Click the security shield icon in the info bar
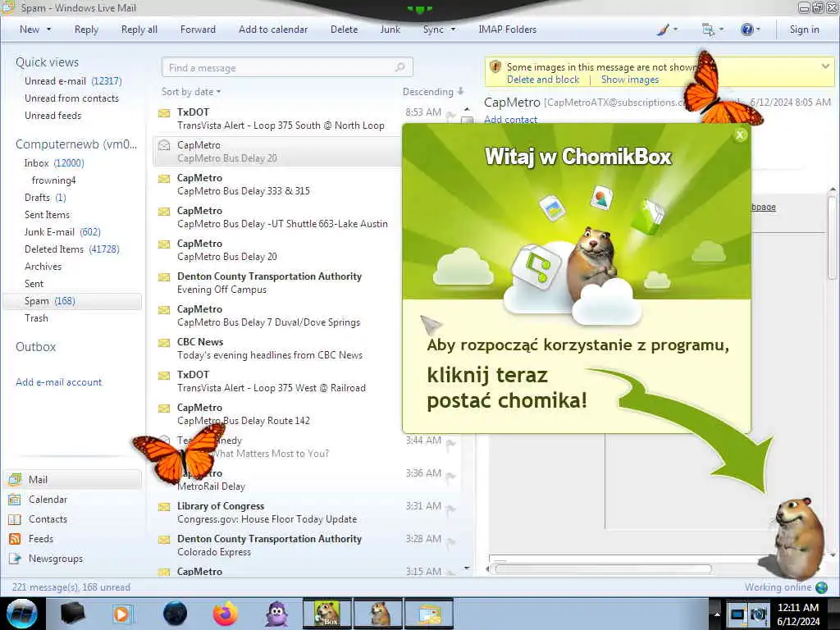Viewport: 840px width, 630px height. (495, 67)
